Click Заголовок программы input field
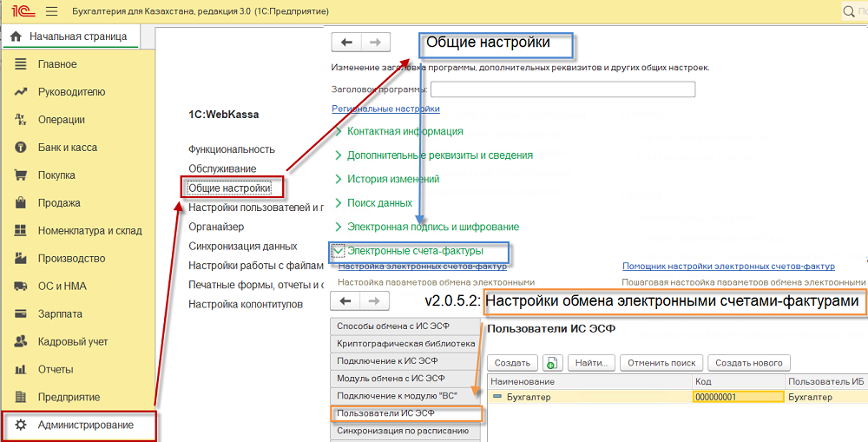Image resolution: width=868 pixels, height=442 pixels. pyautogui.click(x=563, y=89)
